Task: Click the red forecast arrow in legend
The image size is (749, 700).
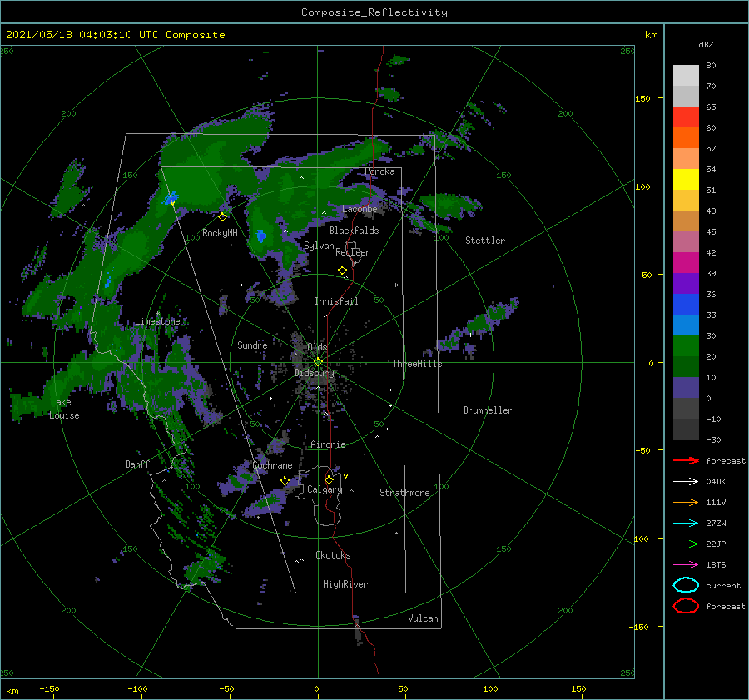Action: [686, 460]
